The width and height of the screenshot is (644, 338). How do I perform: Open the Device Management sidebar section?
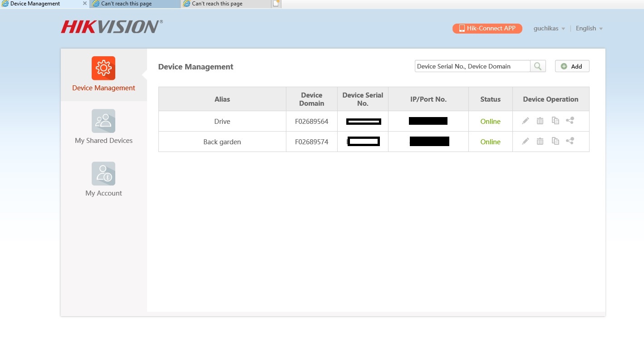tap(103, 74)
